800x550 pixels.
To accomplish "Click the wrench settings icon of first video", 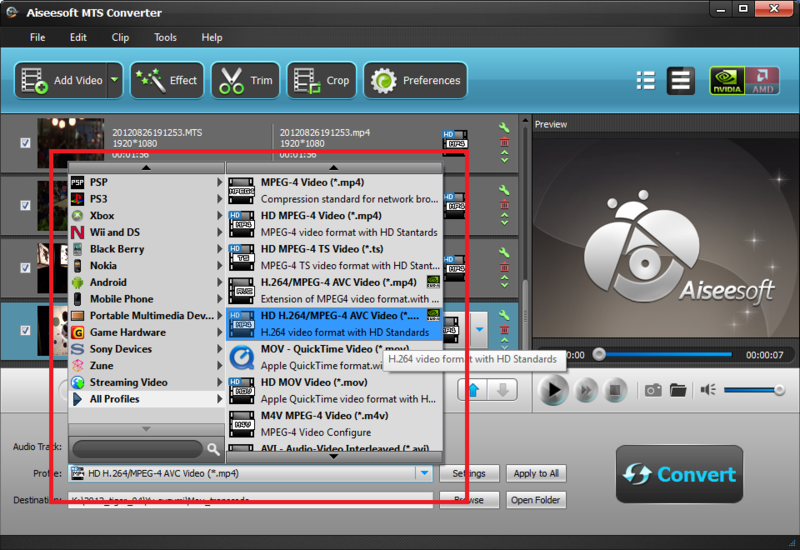I will (x=504, y=128).
